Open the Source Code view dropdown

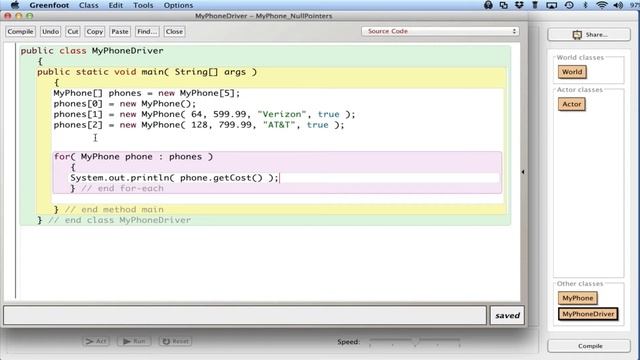pos(440,31)
